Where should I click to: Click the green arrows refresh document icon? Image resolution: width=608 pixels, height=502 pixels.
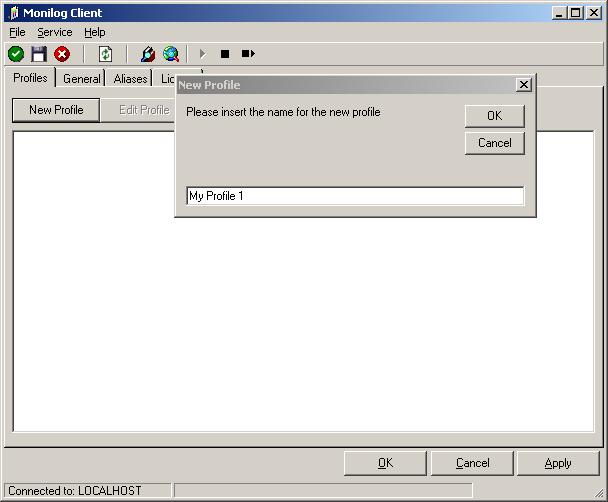click(105, 54)
